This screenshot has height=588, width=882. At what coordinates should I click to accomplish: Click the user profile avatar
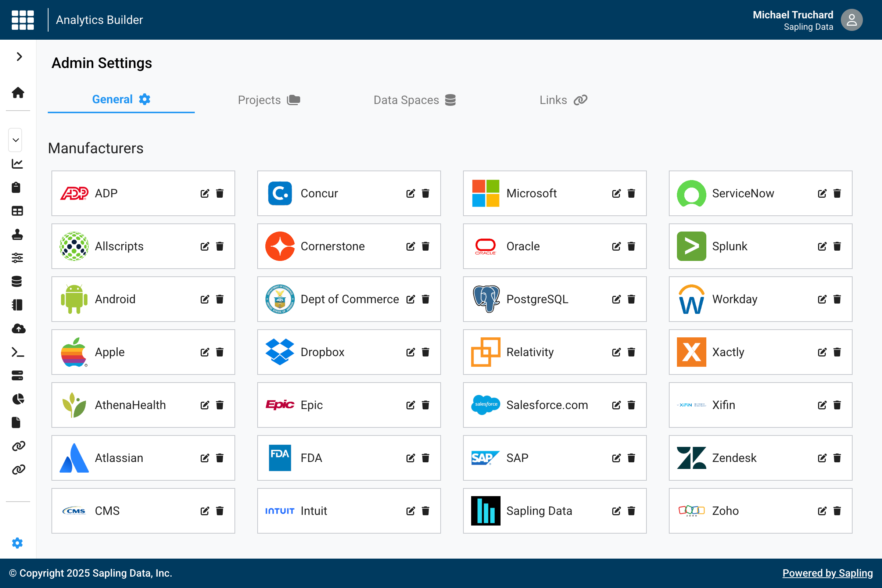851,20
